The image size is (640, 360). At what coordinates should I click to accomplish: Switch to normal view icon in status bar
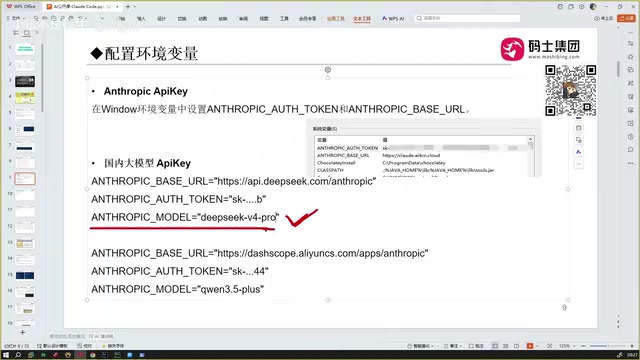coord(495,346)
